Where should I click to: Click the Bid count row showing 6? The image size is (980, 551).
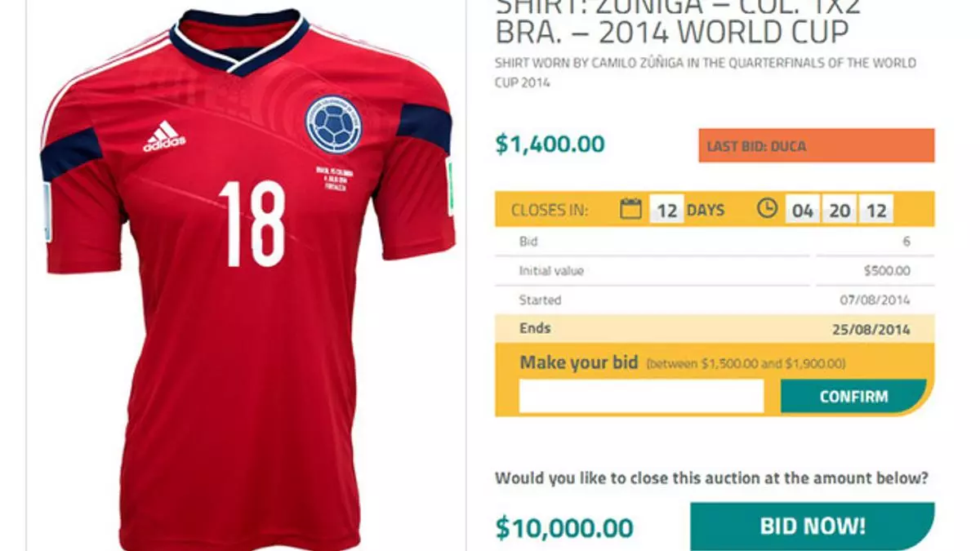[715, 242]
